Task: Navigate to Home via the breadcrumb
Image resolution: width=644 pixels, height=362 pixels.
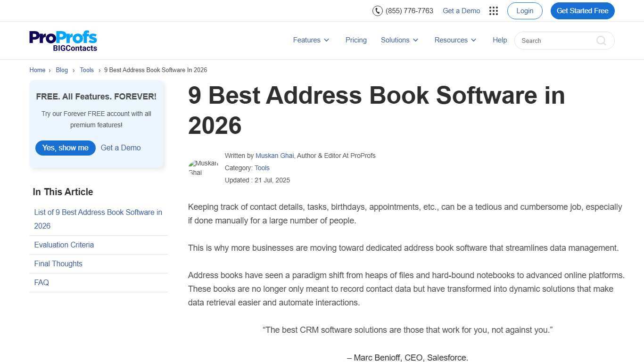Action: [37, 70]
